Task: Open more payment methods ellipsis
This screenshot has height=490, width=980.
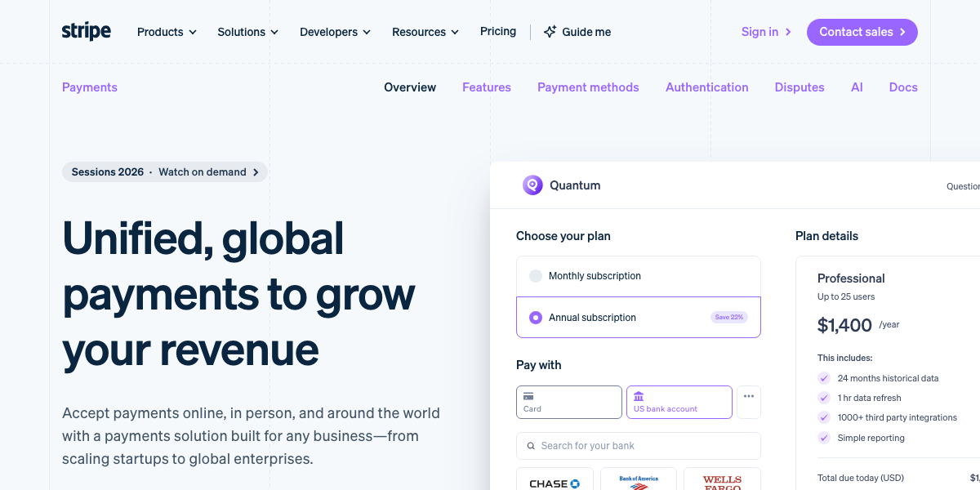Action: point(749,402)
